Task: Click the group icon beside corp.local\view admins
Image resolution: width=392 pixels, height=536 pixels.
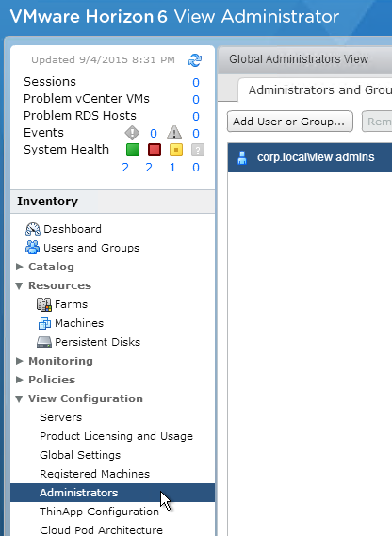Action: [x=242, y=157]
